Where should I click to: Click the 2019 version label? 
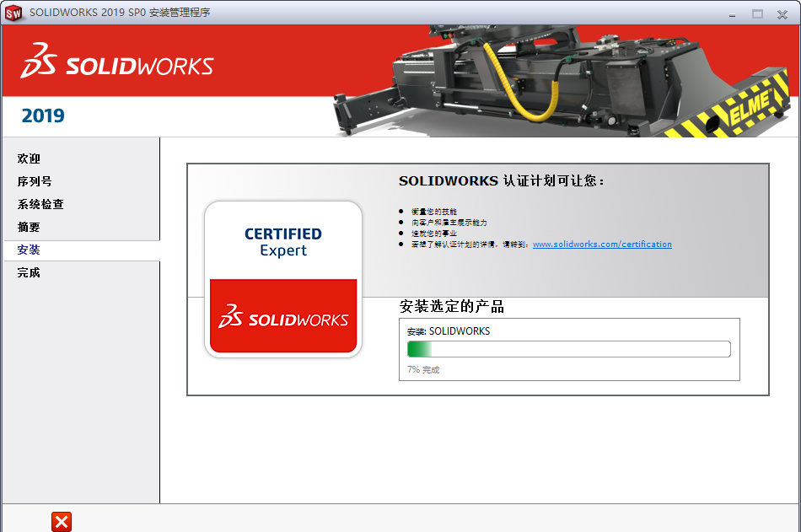click(43, 116)
